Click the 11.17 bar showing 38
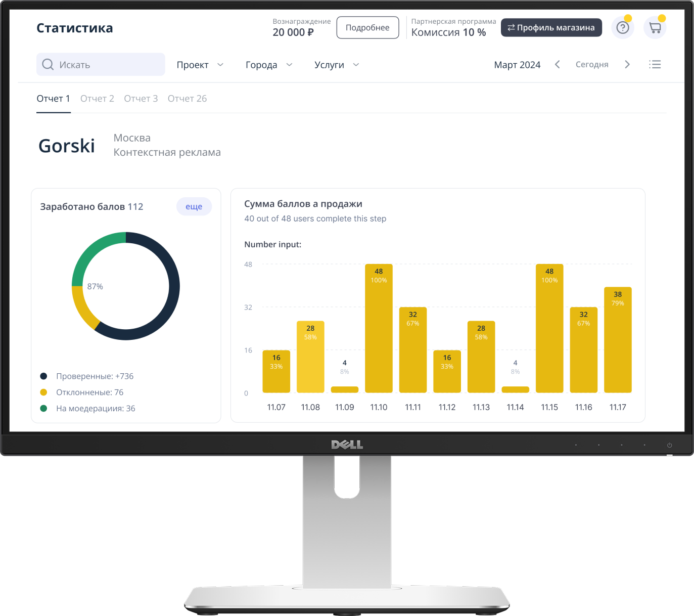The width and height of the screenshot is (694, 616). click(618, 340)
